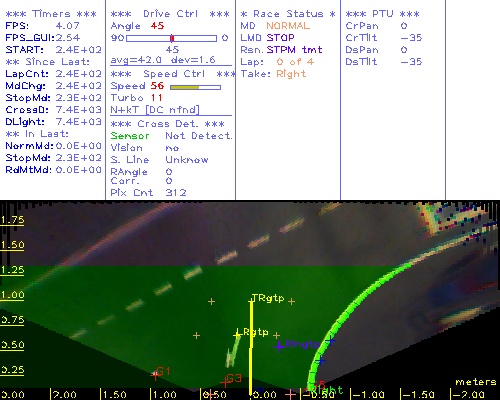Click the red angle slider marker
The width and height of the screenshot is (500, 400).
click(172, 38)
